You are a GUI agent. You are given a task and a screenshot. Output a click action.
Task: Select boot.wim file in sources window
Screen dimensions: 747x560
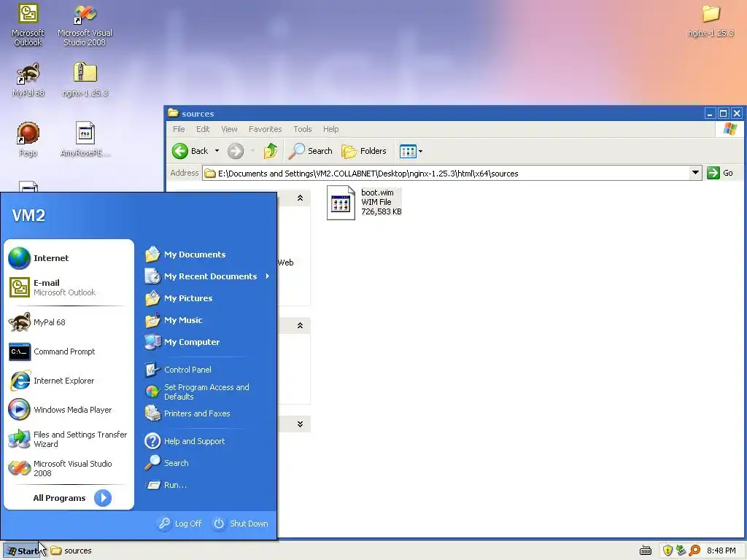(365, 203)
